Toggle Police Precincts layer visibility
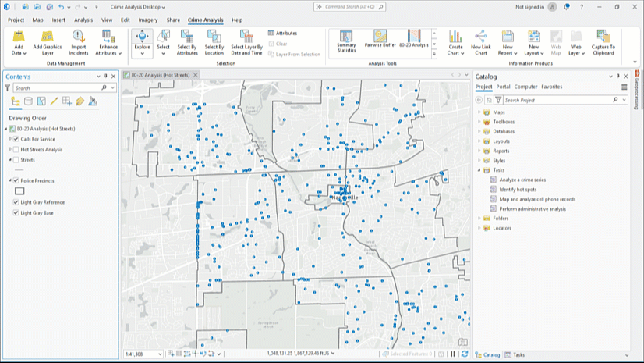Image resolution: width=644 pixels, height=363 pixels. pos(16,180)
